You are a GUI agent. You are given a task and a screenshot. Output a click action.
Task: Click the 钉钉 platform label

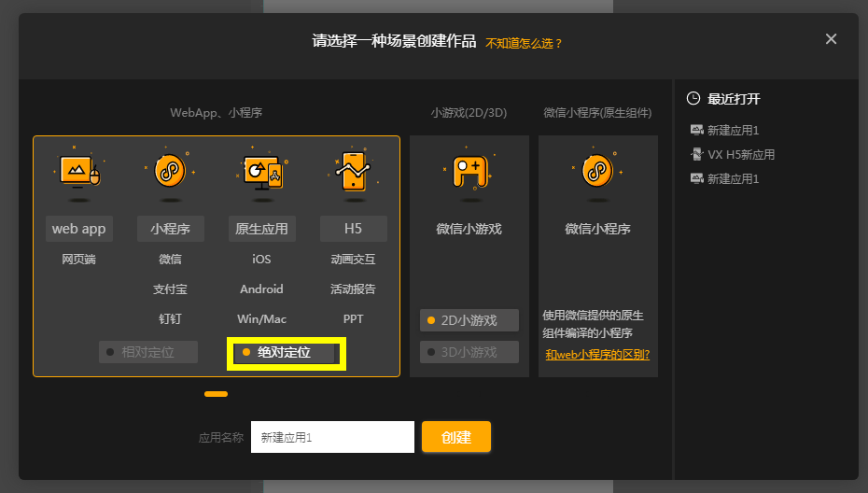(170, 319)
